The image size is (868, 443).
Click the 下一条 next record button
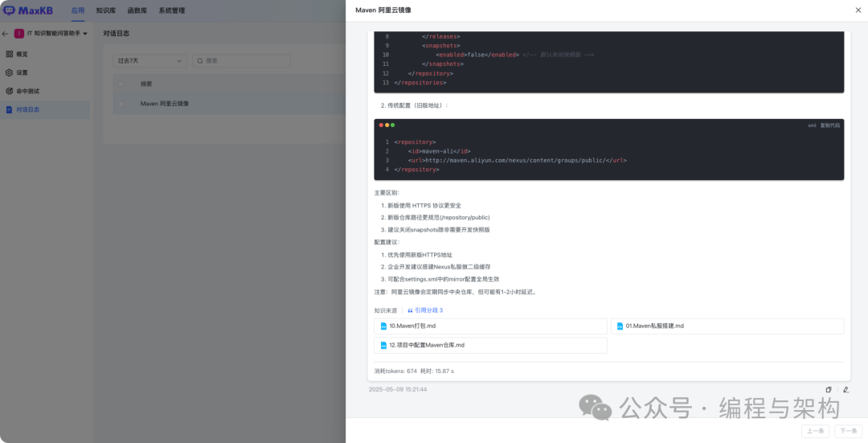point(848,431)
